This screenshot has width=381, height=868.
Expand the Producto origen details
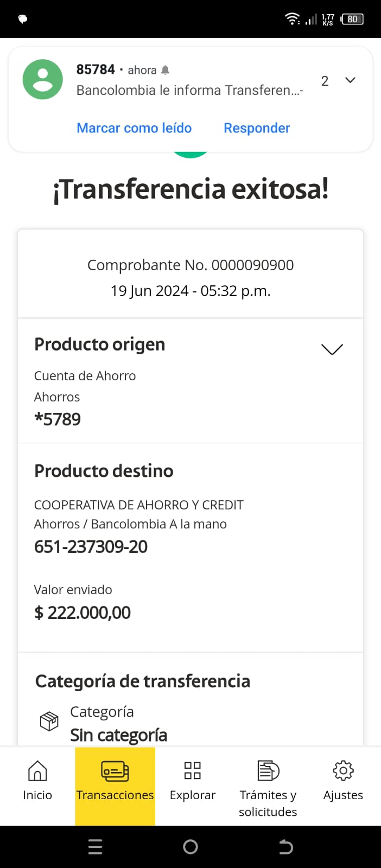(332, 349)
